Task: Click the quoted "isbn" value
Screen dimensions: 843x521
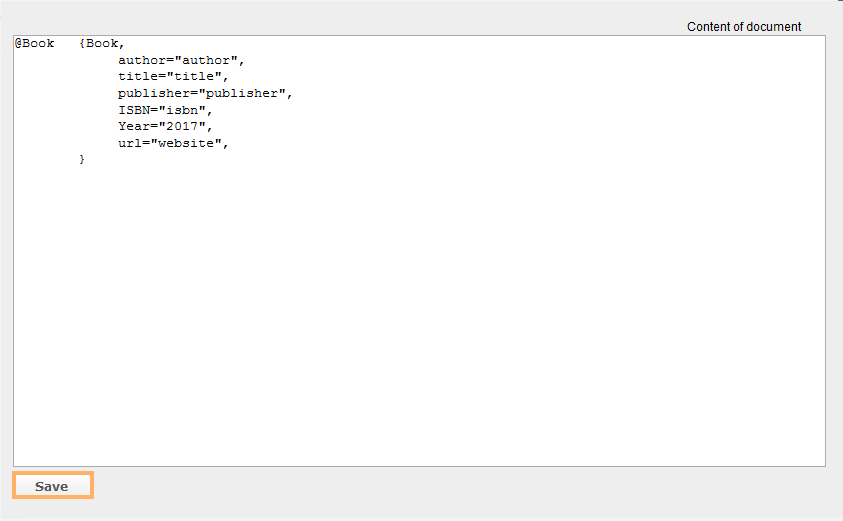Action: pos(182,110)
